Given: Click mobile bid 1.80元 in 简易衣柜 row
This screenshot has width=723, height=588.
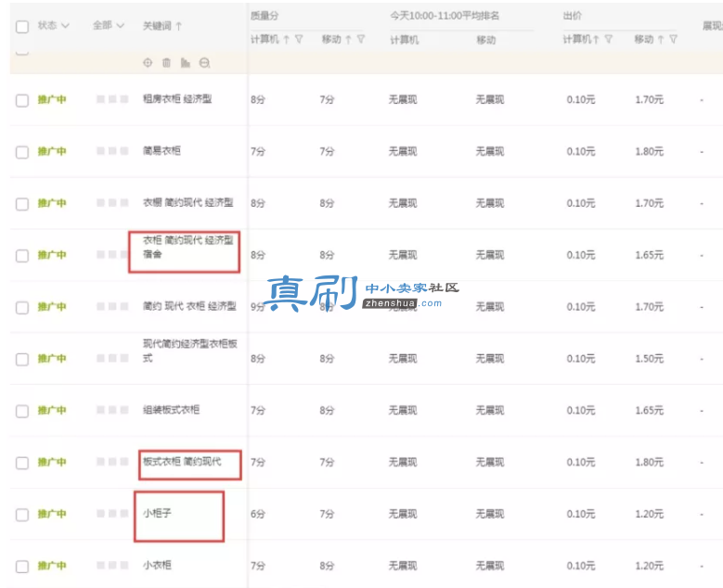Looking at the screenshot, I should click(x=650, y=151).
